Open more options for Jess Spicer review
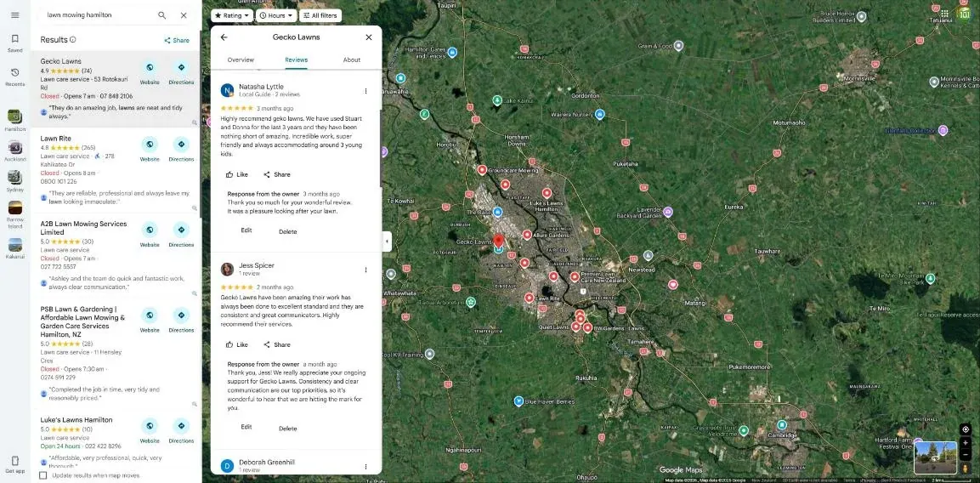This screenshot has height=483, width=980. 365,270
